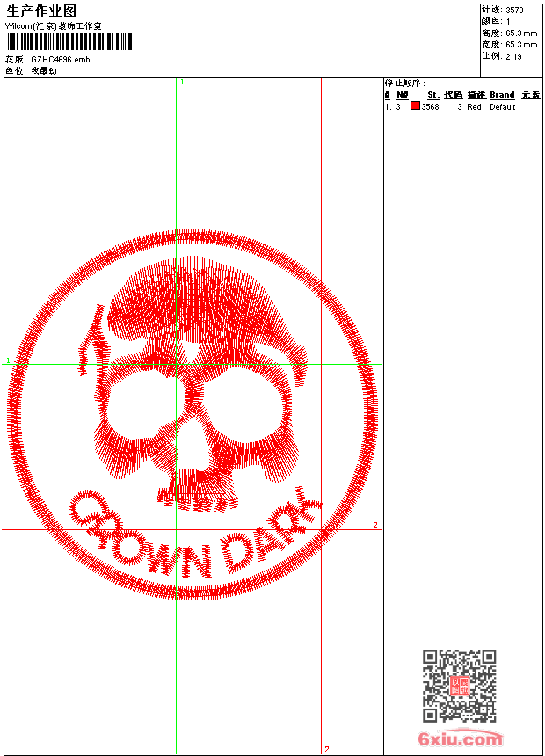The height and width of the screenshot is (756, 545).
Task: Click the QR code image
Action: tap(459, 686)
